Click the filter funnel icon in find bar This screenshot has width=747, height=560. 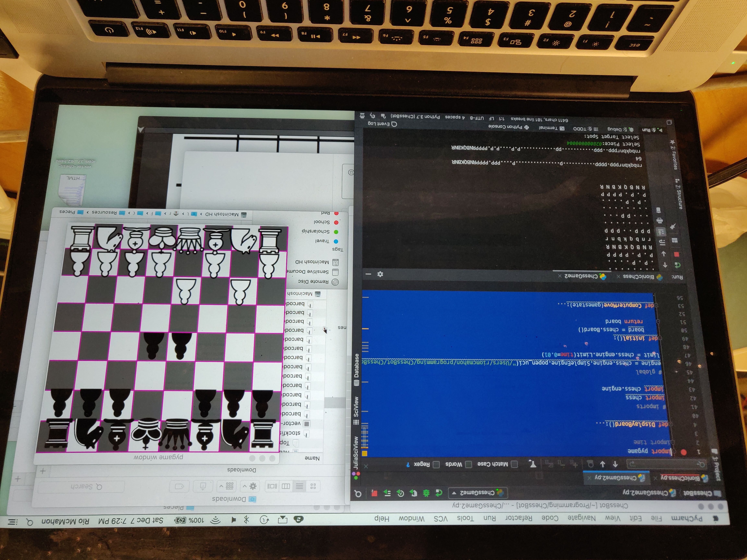[533, 464]
